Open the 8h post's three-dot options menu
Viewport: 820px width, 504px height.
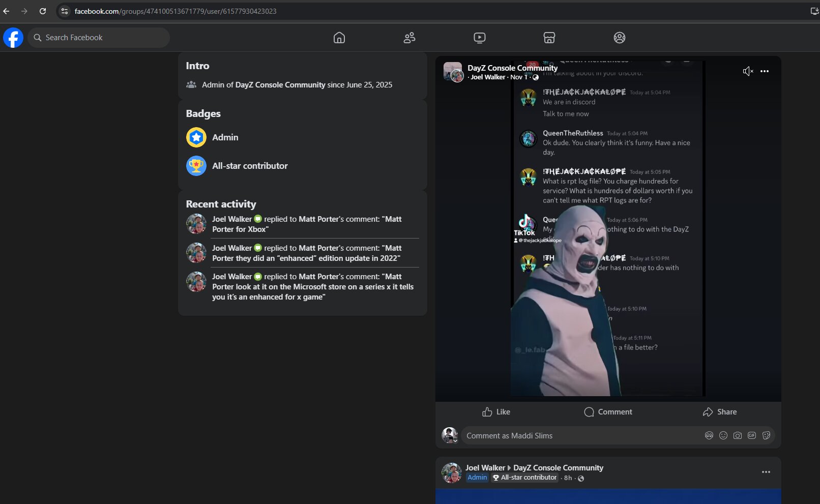pyautogui.click(x=766, y=472)
